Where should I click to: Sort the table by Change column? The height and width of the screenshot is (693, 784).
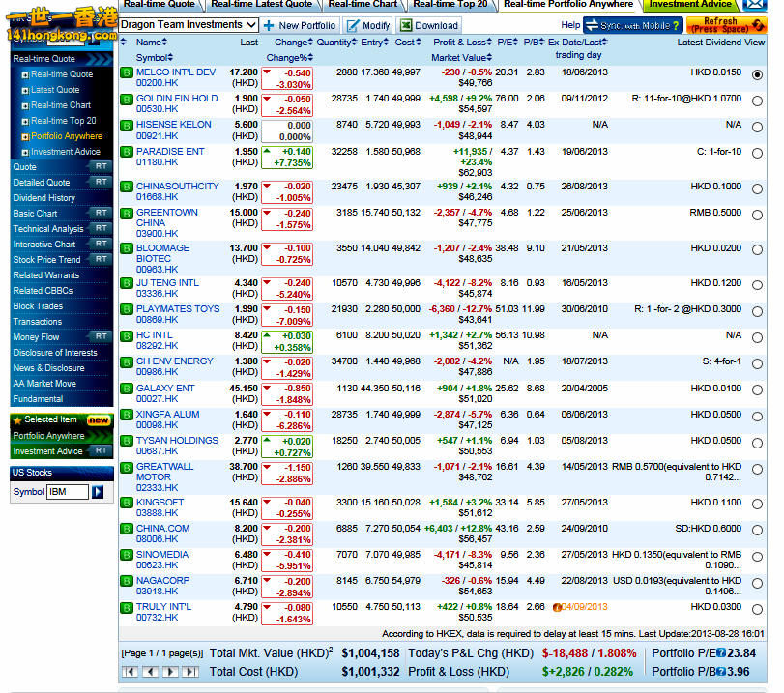tap(294, 43)
